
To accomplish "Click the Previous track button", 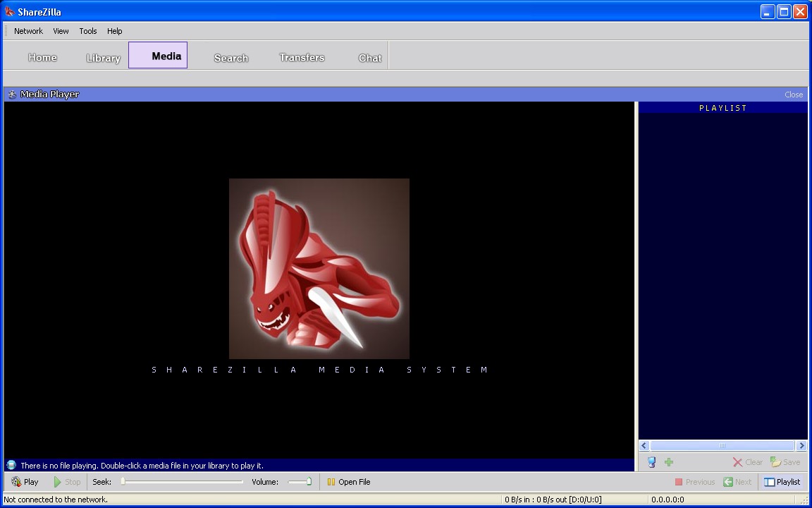I will 694,482.
